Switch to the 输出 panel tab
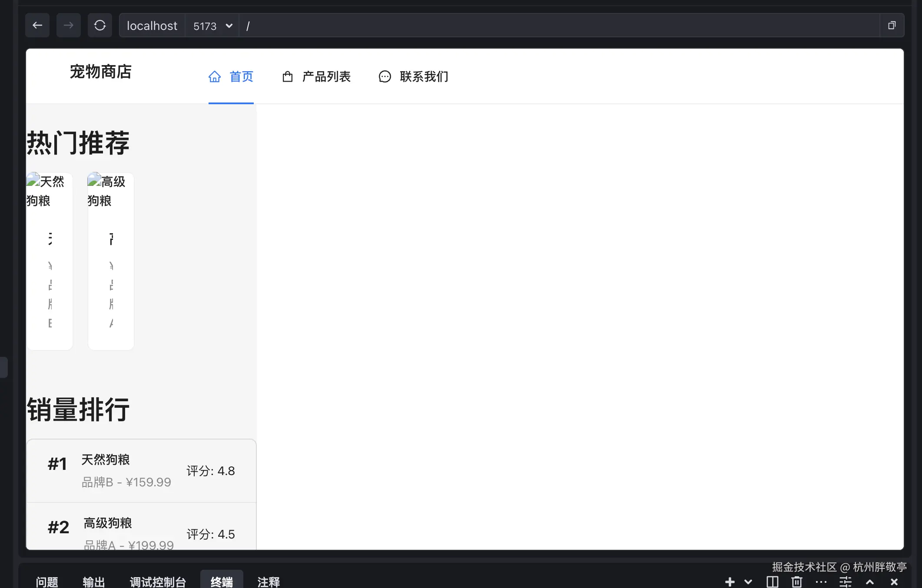 pos(94,582)
